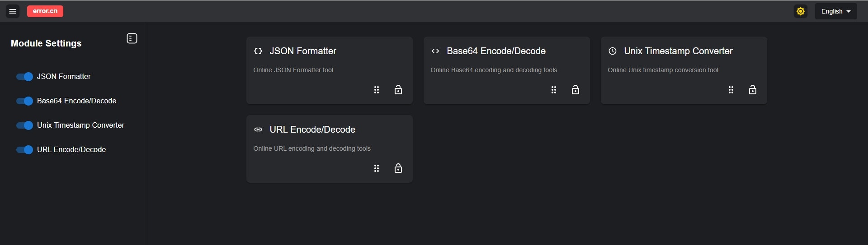
Task: Click drag handle on URL Encode/Decode card
Action: coord(377,168)
